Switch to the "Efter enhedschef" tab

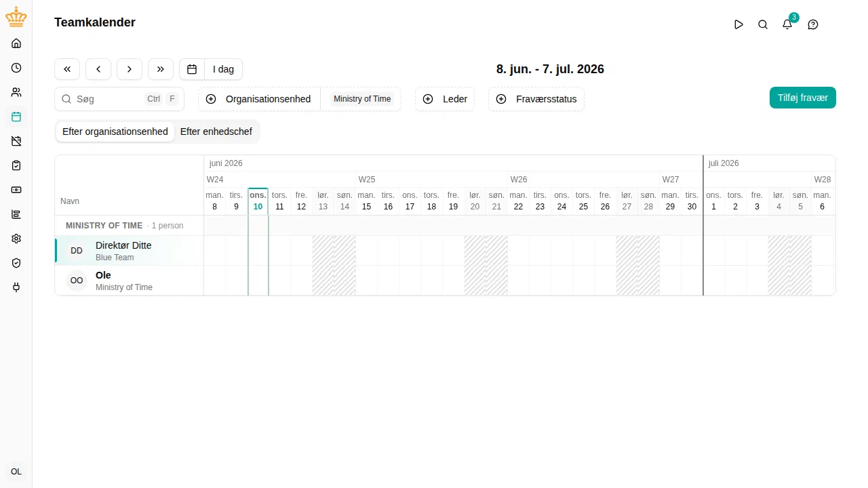click(216, 131)
